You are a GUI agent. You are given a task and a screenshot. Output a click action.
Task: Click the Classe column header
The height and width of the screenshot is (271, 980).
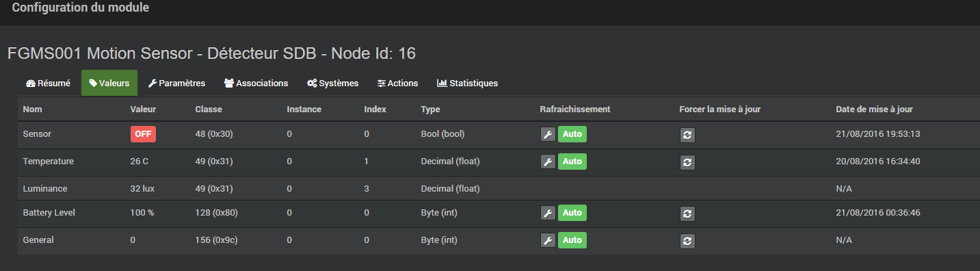pyautogui.click(x=209, y=109)
